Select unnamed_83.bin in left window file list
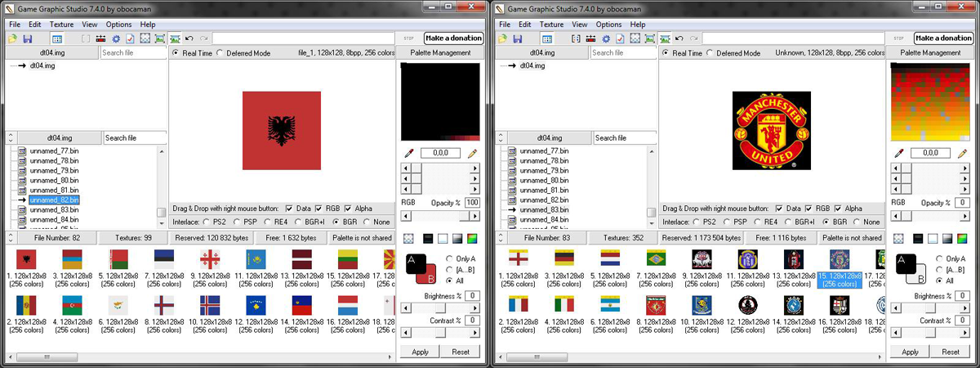The image size is (980, 368). click(54, 210)
